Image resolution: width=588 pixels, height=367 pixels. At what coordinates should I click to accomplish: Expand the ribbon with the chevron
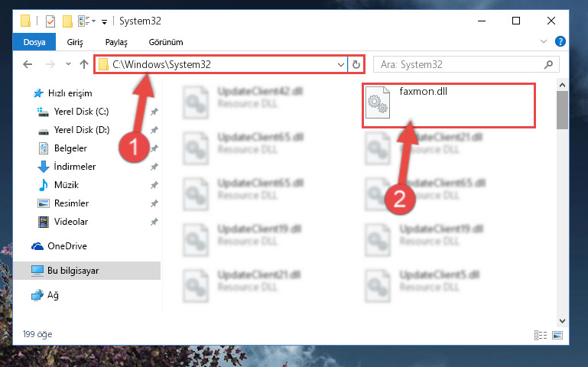pyautogui.click(x=544, y=41)
